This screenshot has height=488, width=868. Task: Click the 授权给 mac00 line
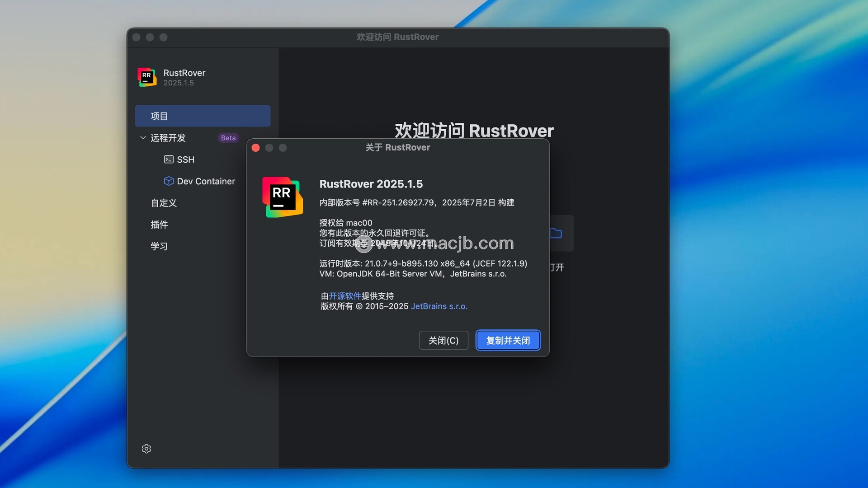coord(346,223)
